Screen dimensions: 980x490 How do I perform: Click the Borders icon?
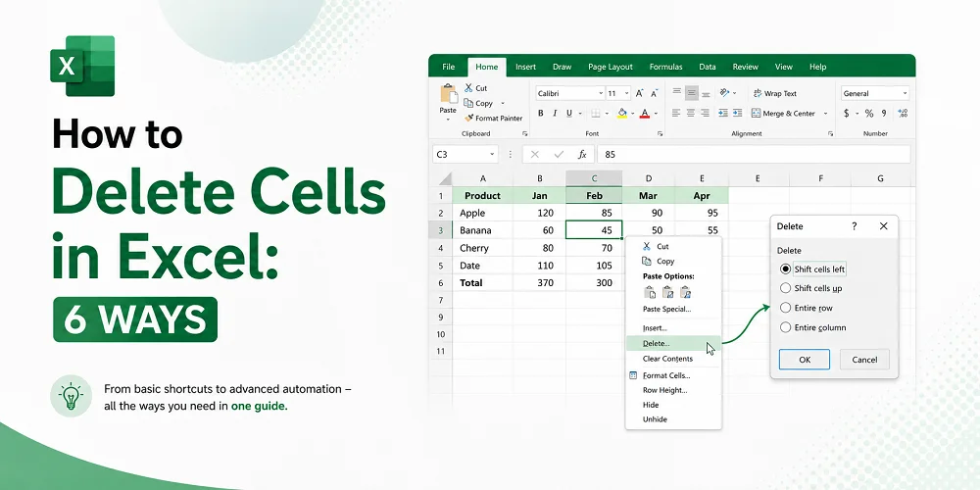(x=596, y=113)
